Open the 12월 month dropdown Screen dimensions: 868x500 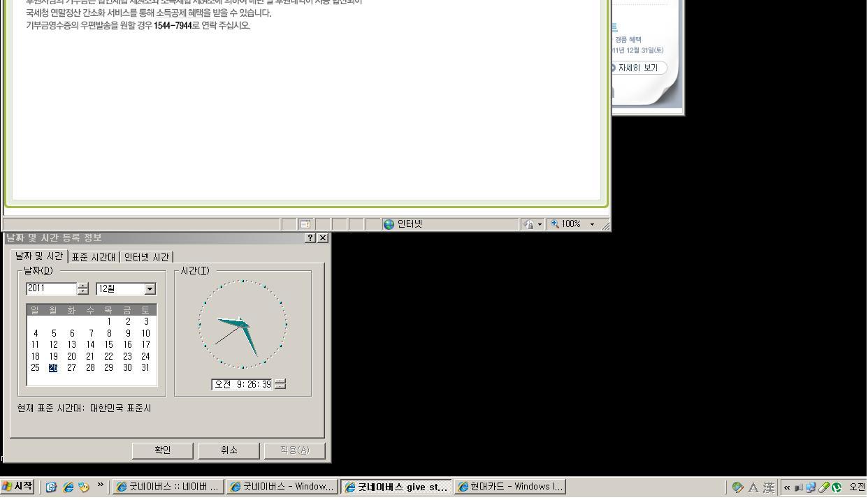[x=150, y=289]
